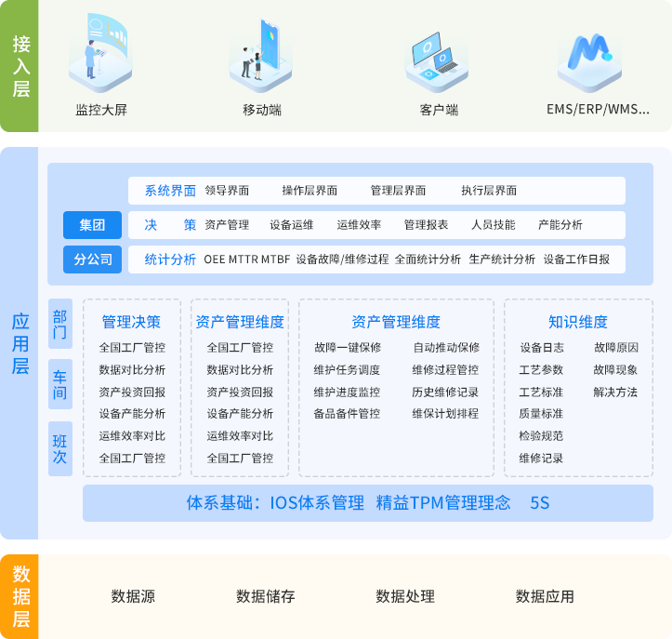This screenshot has height=639, width=672.
Task: Click the 体系基础 IOS体系管理 banner
Action: coord(368,503)
